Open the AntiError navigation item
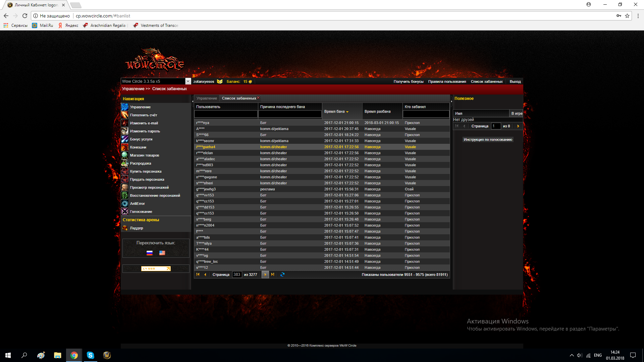 click(x=138, y=203)
